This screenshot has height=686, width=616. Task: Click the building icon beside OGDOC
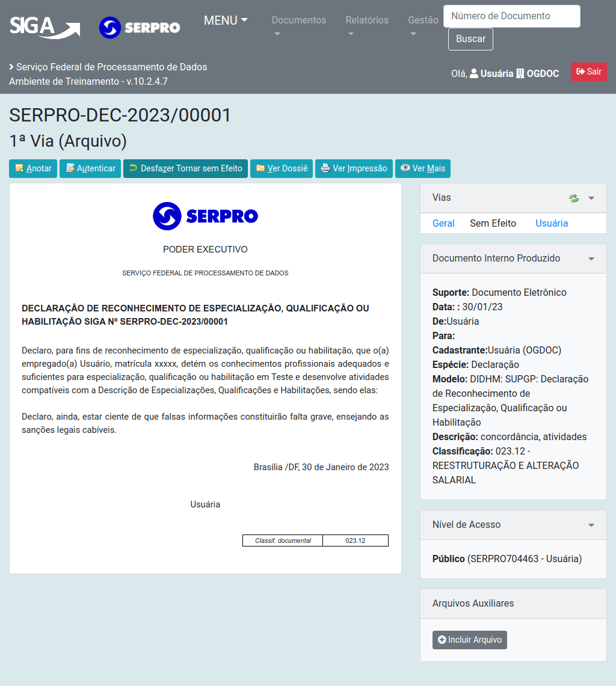pos(520,73)
